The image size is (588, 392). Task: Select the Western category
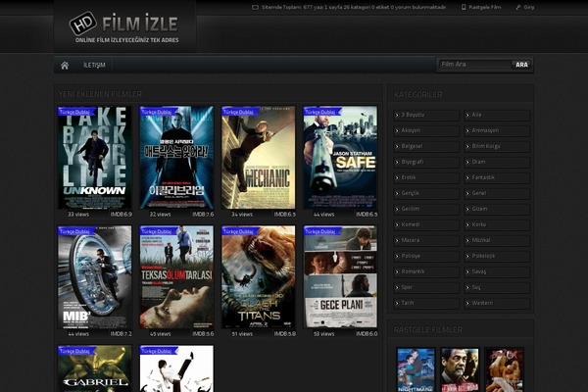(497, 303)
